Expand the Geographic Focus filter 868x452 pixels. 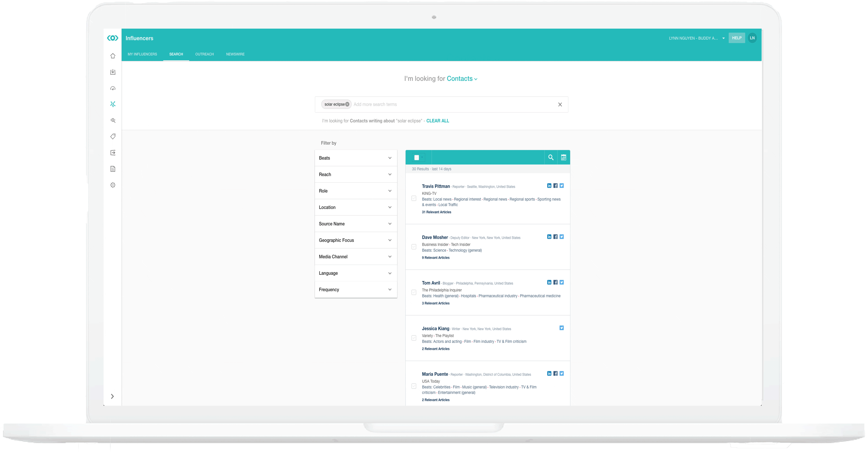pyautogui.click(x=356, y=240)
